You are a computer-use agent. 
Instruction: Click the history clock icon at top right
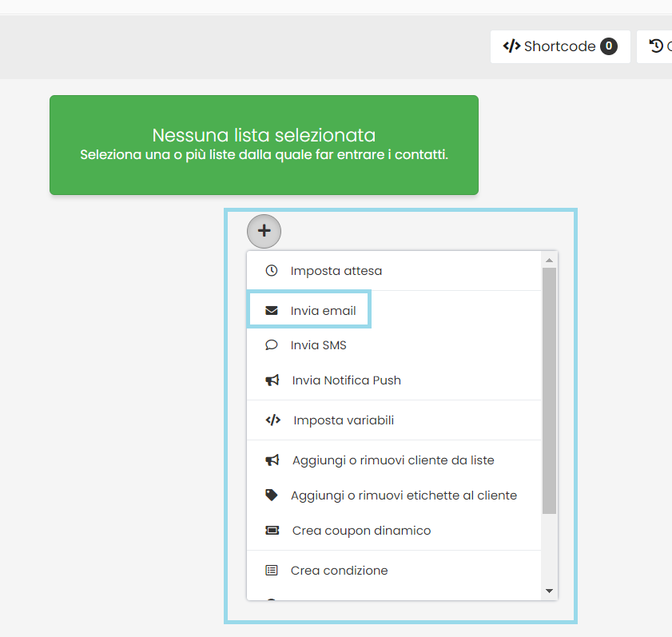point(656,46)
